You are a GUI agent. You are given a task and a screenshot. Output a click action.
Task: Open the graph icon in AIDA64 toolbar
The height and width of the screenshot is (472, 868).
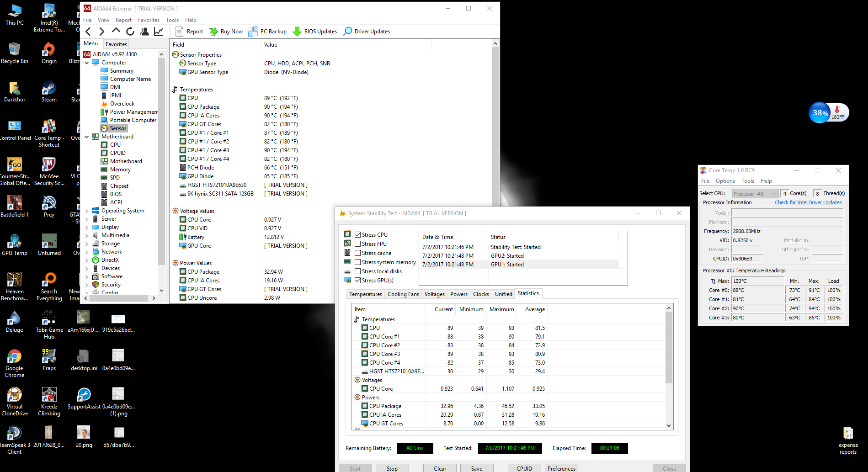159,32
